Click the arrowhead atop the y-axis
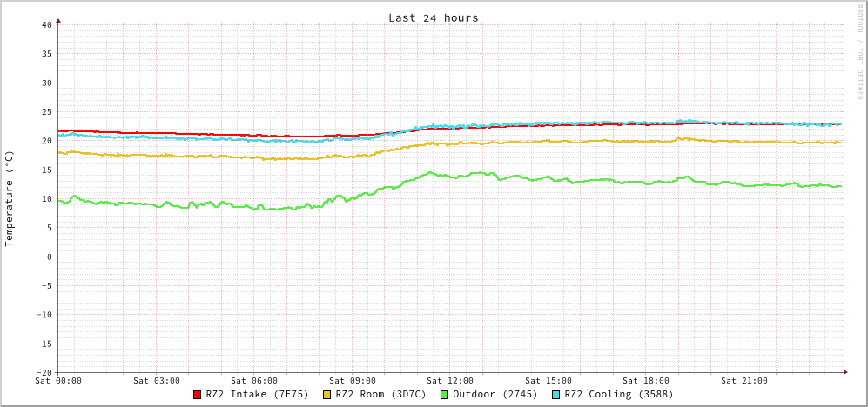868x407 pixels. pyautogui.click(x=58, y=19)
